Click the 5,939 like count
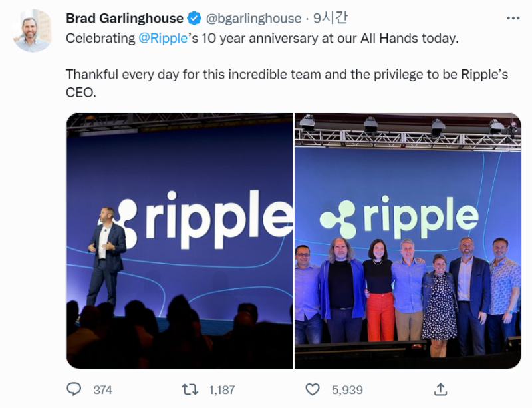The width and height of the screenshot is (532, 408). [347, 389]
